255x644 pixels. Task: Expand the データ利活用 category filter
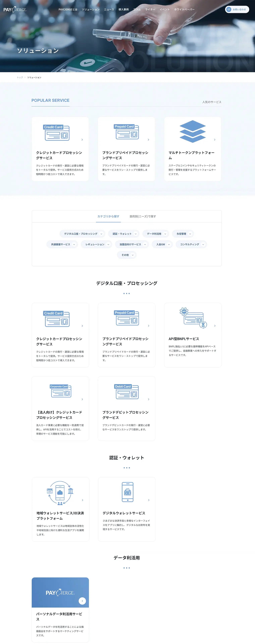click(x=156, y=234)
